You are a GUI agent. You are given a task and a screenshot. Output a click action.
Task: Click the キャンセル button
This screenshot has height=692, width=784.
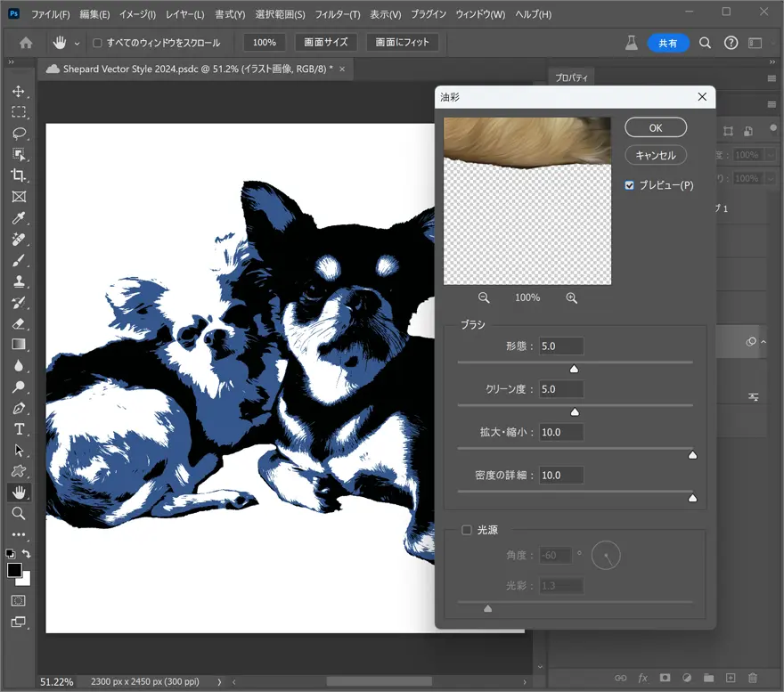[x=655, y=155]
